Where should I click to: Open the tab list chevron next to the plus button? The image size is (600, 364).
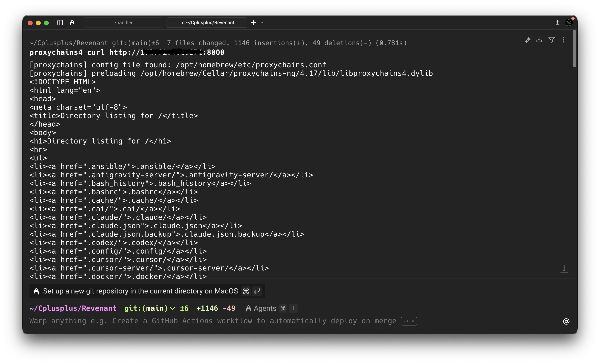point(262,23)
